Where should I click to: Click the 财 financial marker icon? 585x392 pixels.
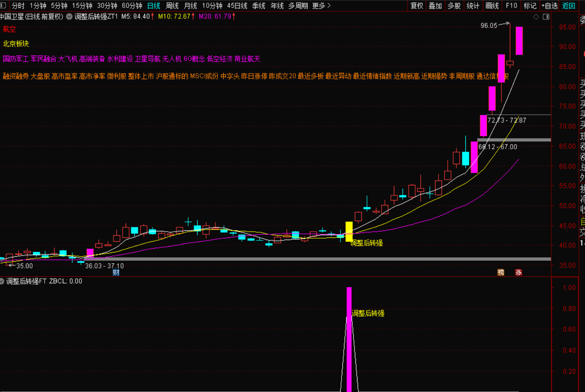[x=116, y=272]
